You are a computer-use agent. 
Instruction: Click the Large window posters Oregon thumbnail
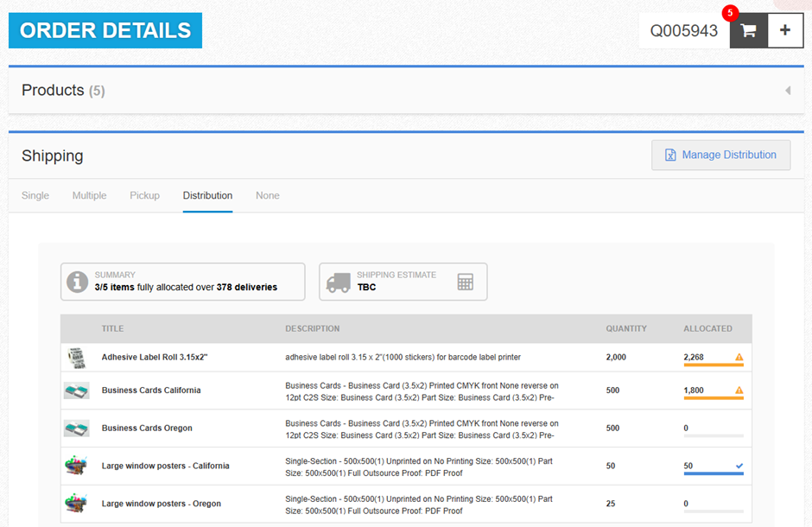point(76,503)
